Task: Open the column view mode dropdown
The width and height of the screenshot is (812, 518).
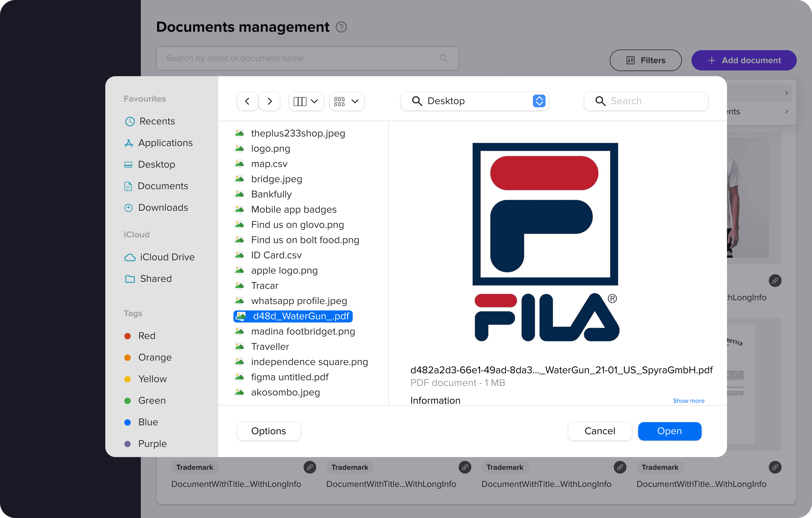Action: coord(306,101)
